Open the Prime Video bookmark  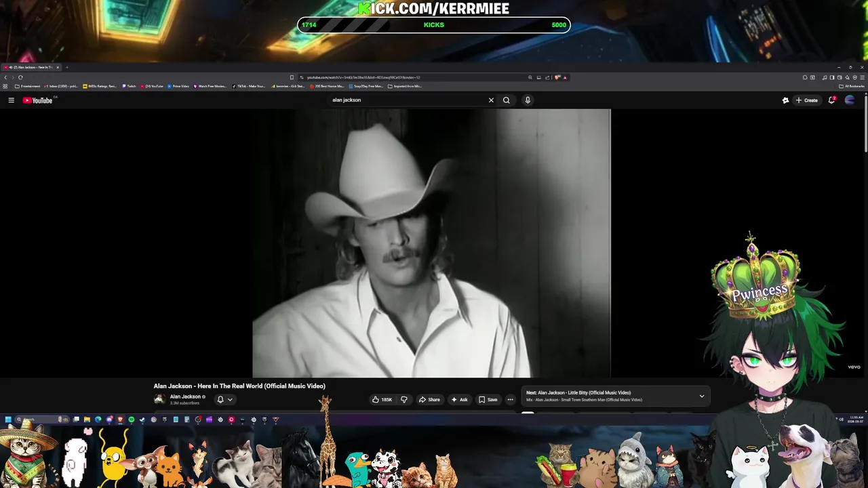[178, 86]
